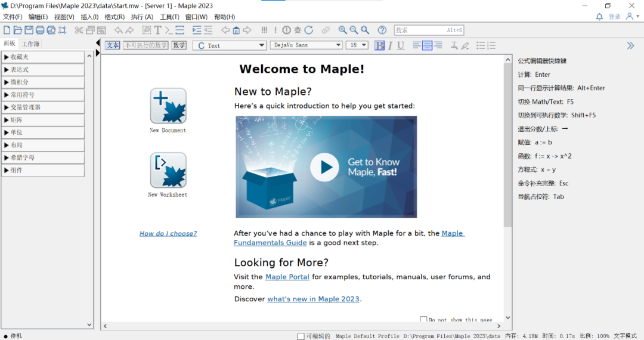Image resolution: width=644 pixels, height=340 pixels.
Task: Open the 帮助(H) menu
Action: [x=225, y=17]
